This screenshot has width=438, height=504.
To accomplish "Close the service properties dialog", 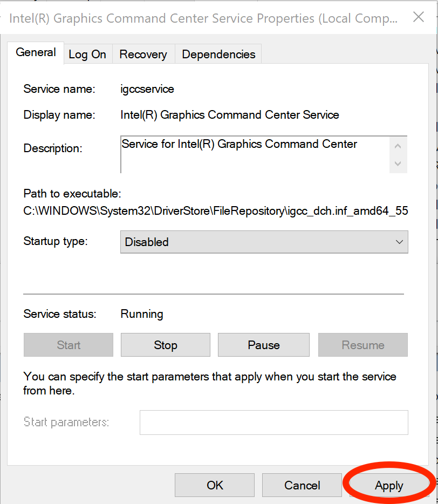I will coord(419,17).
